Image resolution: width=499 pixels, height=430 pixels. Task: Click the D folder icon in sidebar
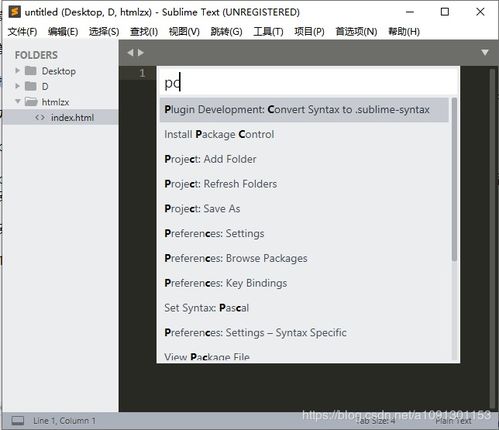[x=31, y=86]
